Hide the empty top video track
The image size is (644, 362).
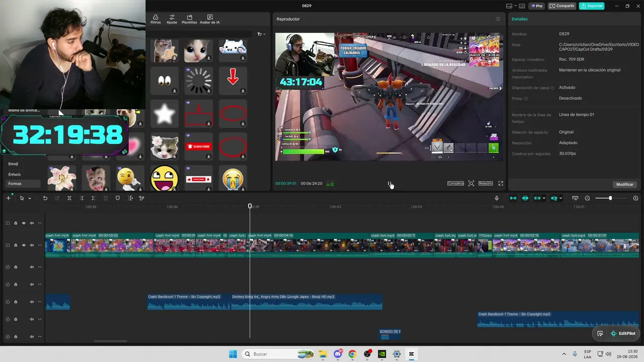(24, 223)
